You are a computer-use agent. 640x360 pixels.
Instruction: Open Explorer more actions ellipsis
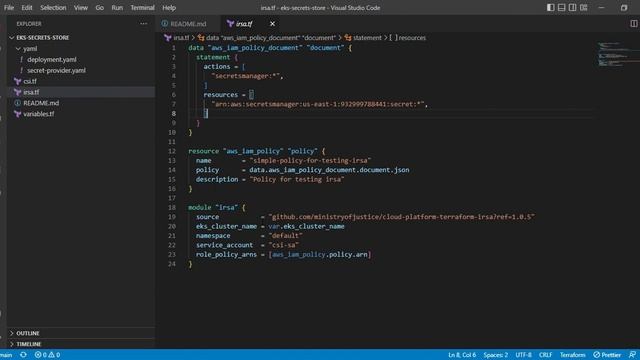(144, 24)
